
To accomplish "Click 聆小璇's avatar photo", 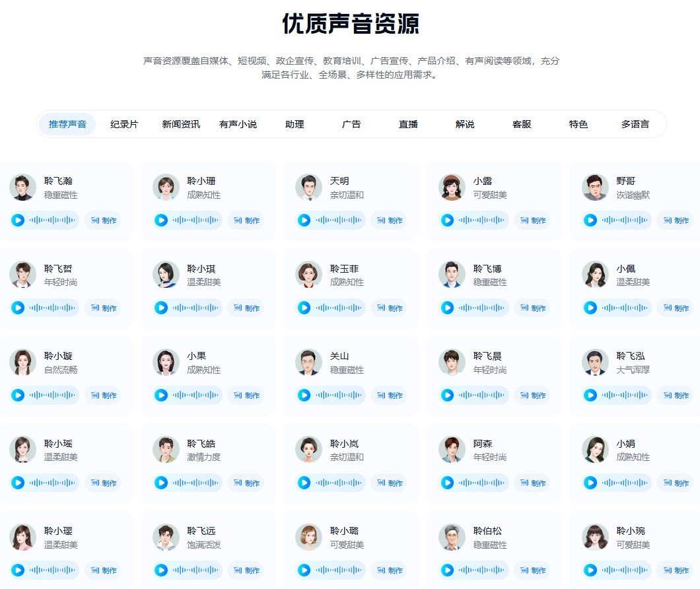I will tap(22, 361).
